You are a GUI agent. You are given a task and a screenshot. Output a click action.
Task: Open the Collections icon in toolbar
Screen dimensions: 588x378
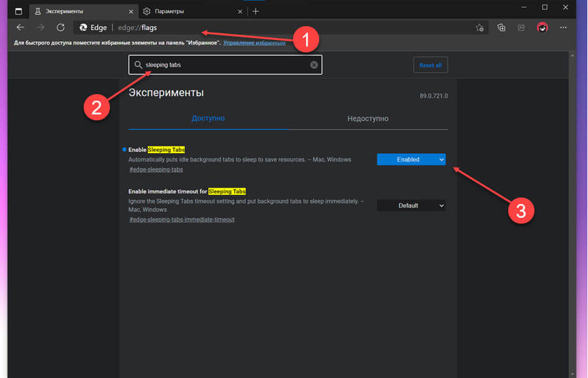[x=502, y=27]
